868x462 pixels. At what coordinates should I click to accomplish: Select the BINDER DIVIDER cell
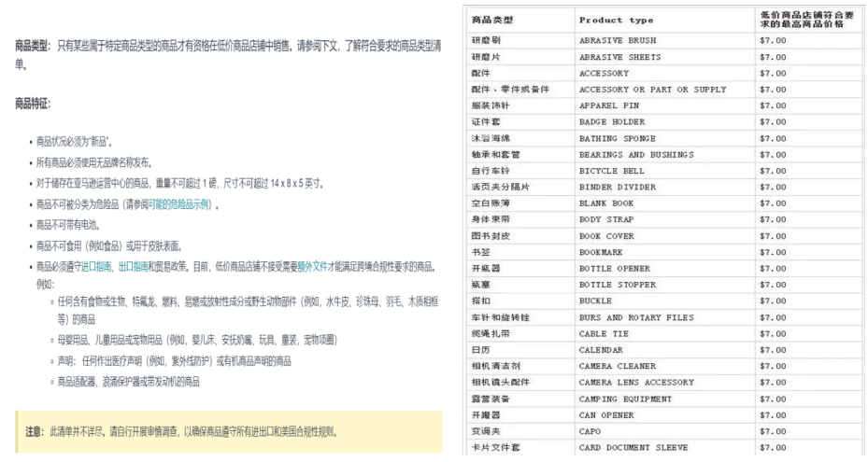665,187
